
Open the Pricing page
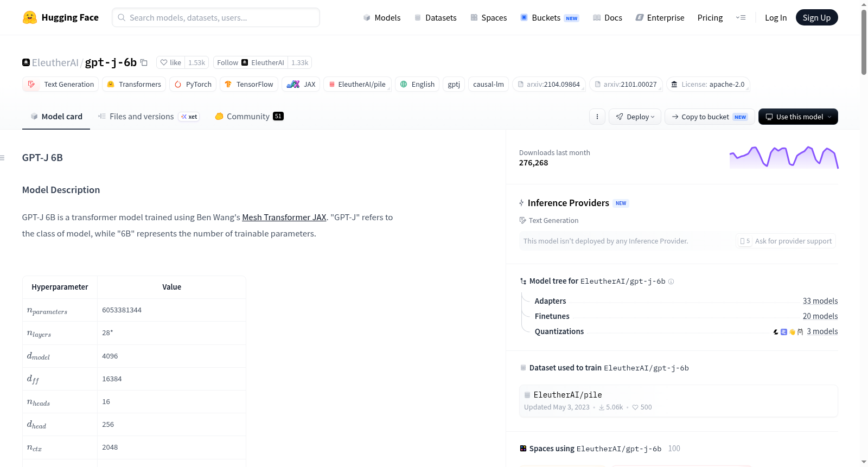(x=710, y=17)
